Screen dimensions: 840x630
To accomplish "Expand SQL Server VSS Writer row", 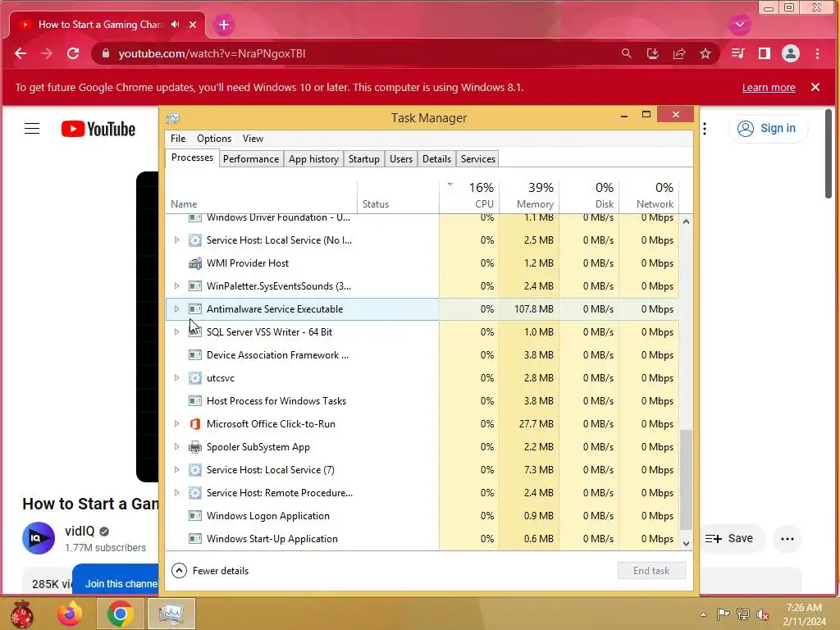I will [177, 332].
